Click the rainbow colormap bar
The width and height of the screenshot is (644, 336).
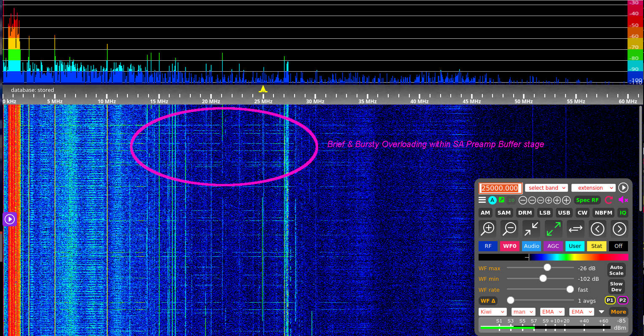[553, 257]
